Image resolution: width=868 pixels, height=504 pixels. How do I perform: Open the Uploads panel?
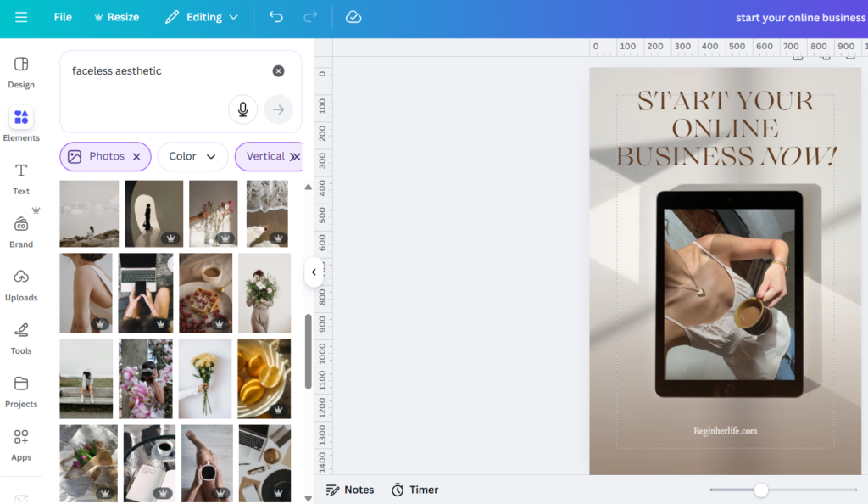(x=21, y=284)
